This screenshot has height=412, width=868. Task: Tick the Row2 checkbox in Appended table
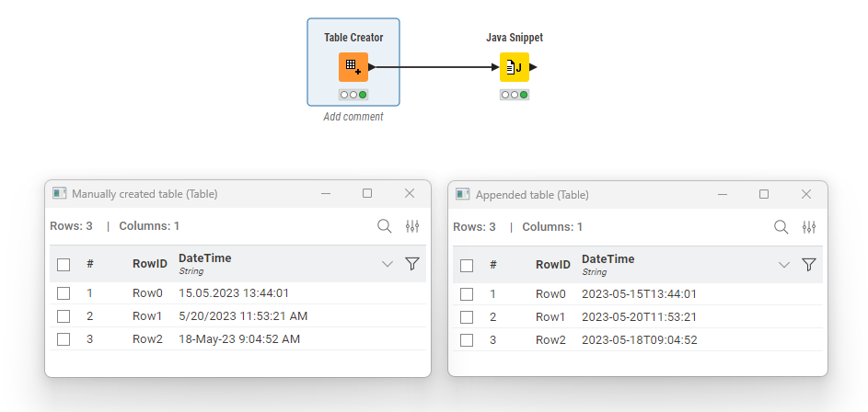pos(467,339)
